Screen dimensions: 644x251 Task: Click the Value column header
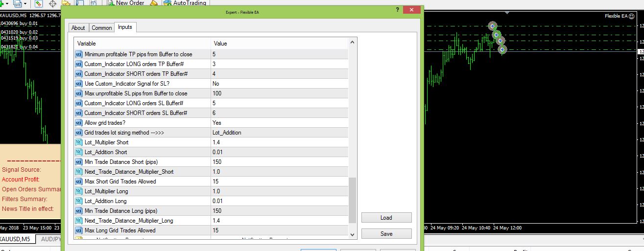pos(279,44)
